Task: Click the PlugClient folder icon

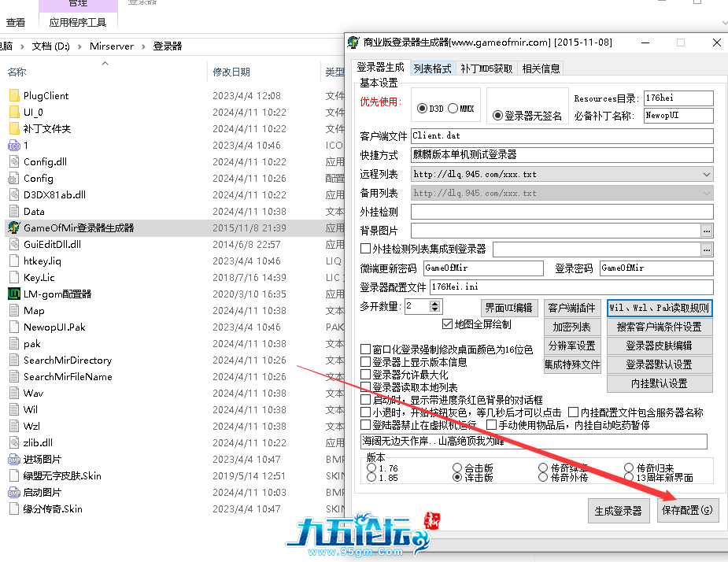Action: point(14,96)
